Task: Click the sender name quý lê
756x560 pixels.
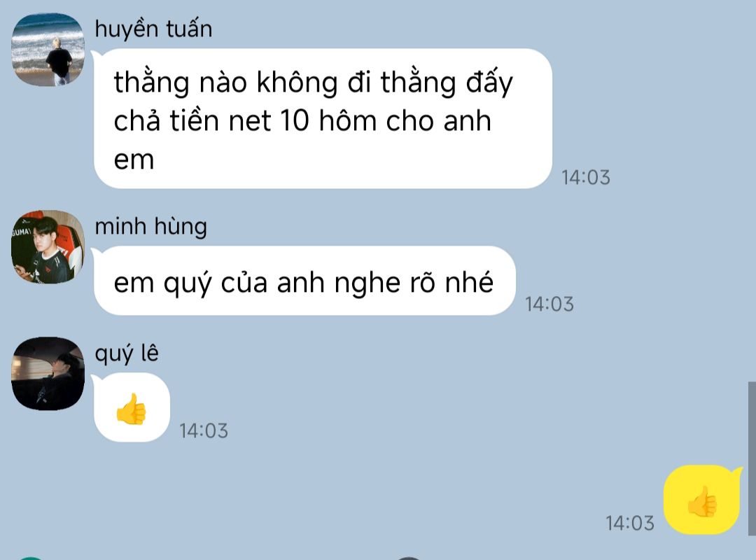Action: pos(126,353)
